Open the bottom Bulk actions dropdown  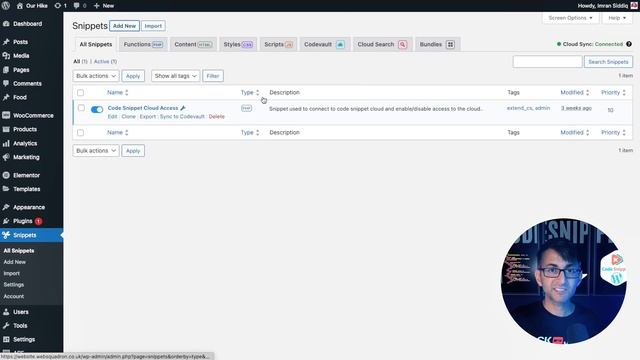click(96, 151)
